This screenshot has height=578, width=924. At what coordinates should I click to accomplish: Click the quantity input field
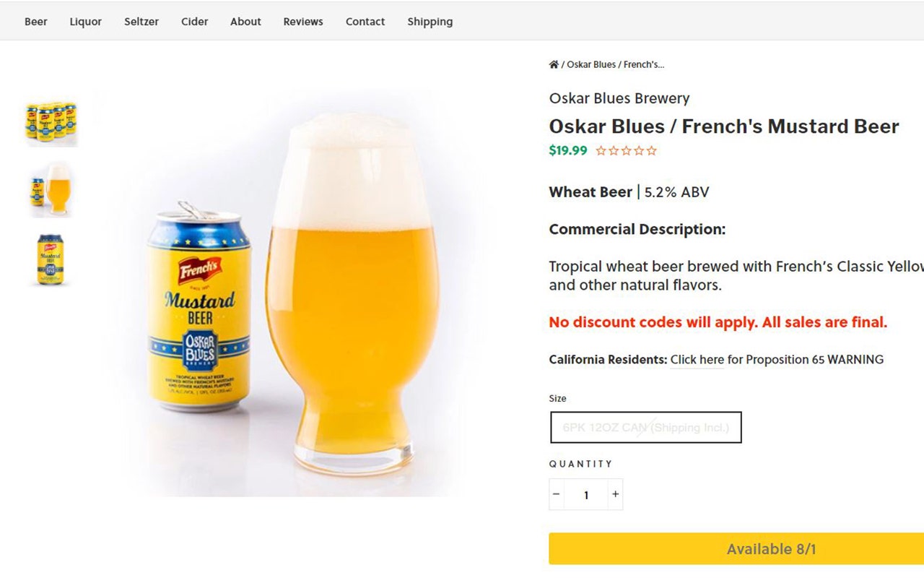tap(586, 494)
